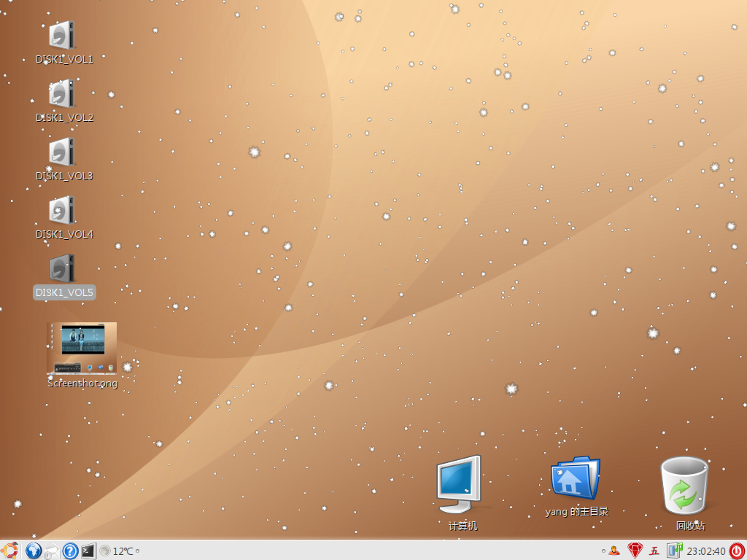Click the moon weather icon
The width and height of the screenshot is (747, 560).
(x=105, y=551)
